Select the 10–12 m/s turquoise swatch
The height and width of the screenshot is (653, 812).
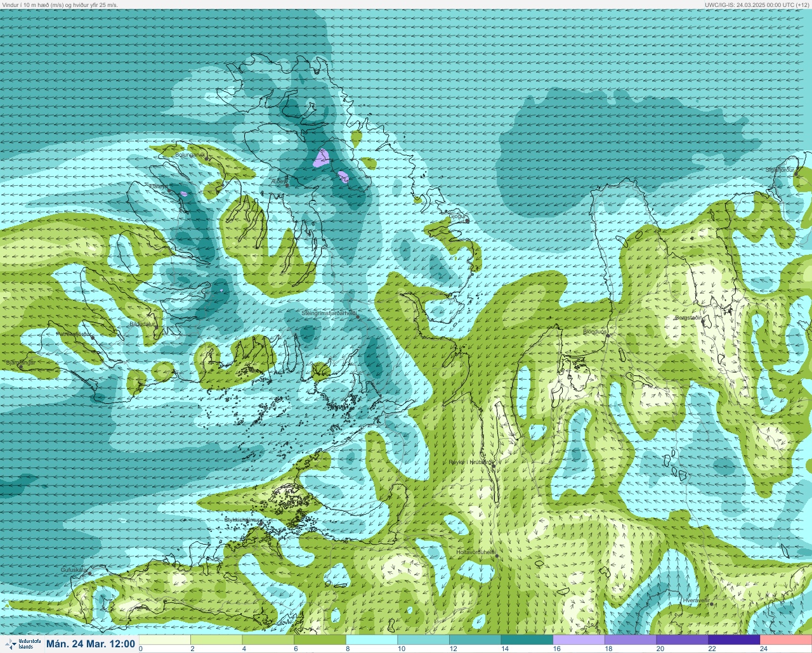[424, 639]
